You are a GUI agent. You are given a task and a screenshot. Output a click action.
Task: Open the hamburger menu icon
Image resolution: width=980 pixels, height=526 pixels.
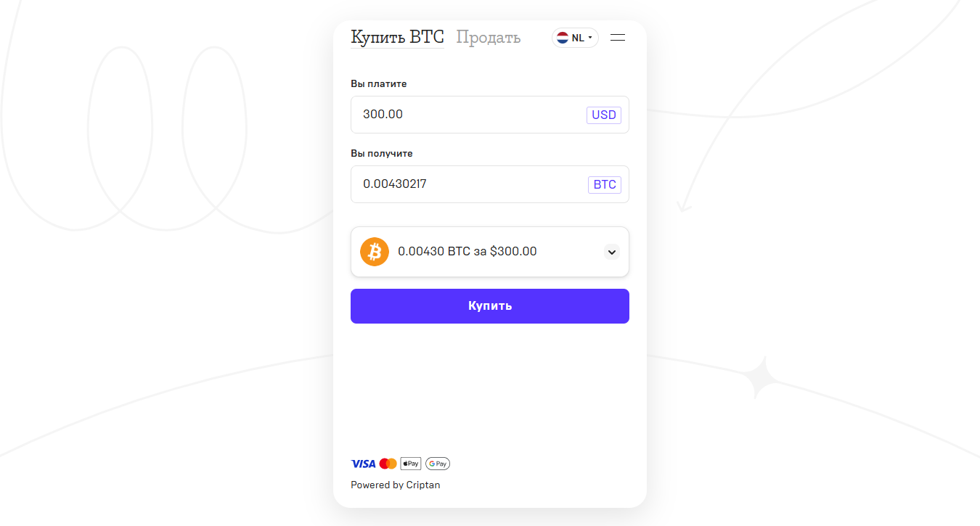coord(618,38)
